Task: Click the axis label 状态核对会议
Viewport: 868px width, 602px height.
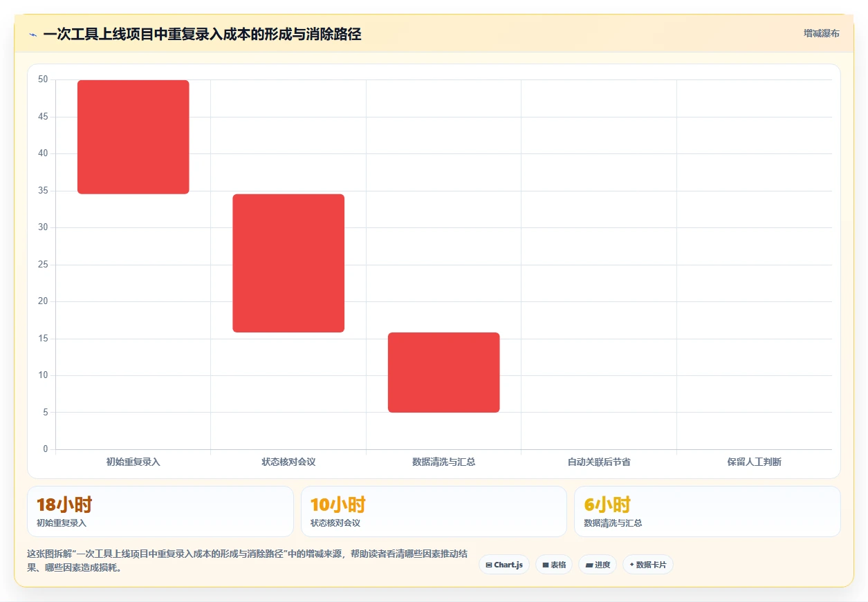Action: [288, 462]
